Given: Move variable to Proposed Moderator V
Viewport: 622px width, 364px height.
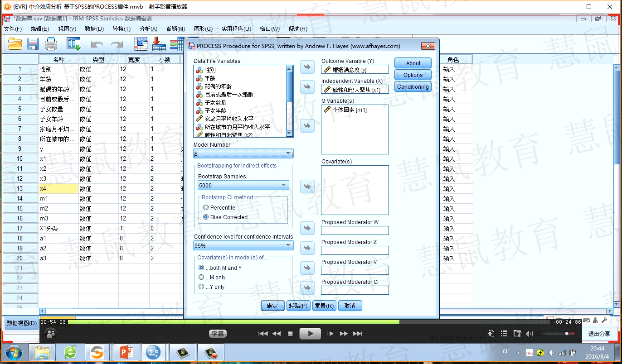Looking at the screenshot, I should pyautogui.click(x=307, y=268).
